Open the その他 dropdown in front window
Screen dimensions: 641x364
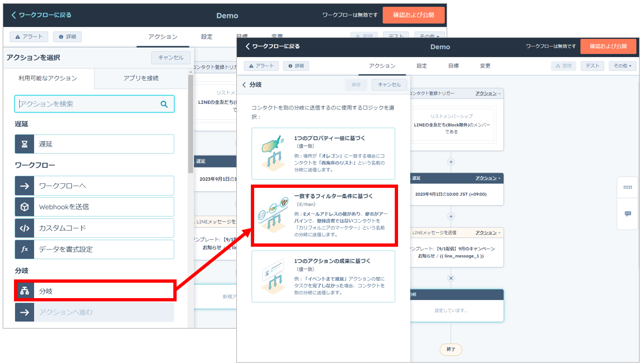(622, 66)
